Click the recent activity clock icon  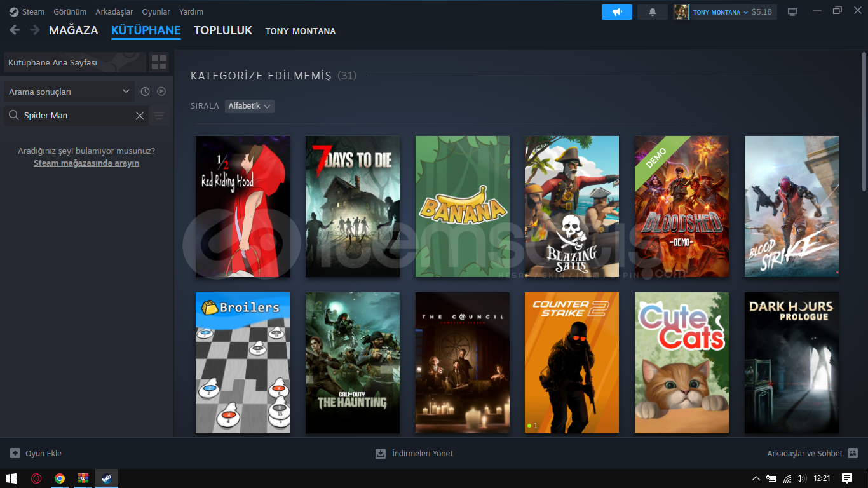(x=145, y=91)
